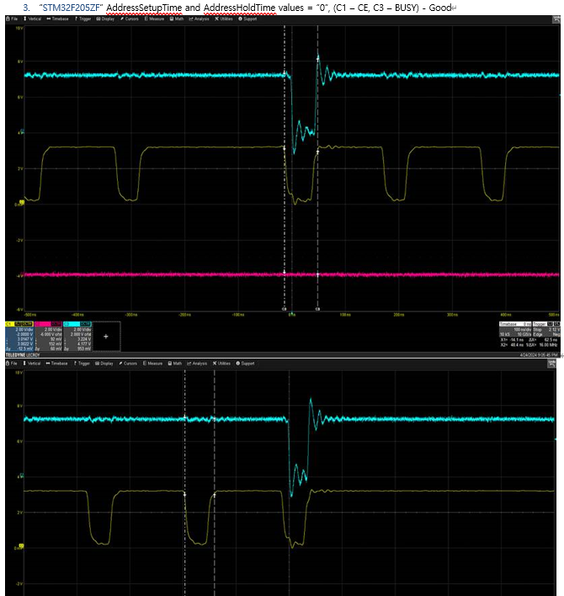Screen dimensions: 564x596
Task: Select the cyan C3 channel descriptor box
Action: [77, 336]
